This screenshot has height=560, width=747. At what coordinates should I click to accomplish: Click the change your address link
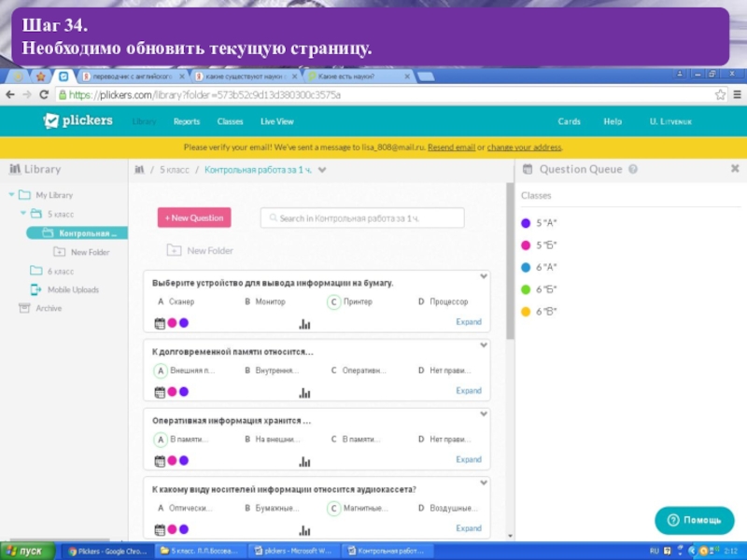click(x=524, y=147)
